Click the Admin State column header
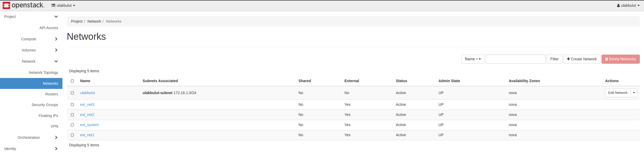Screen dimensions: 644x157 449,81
